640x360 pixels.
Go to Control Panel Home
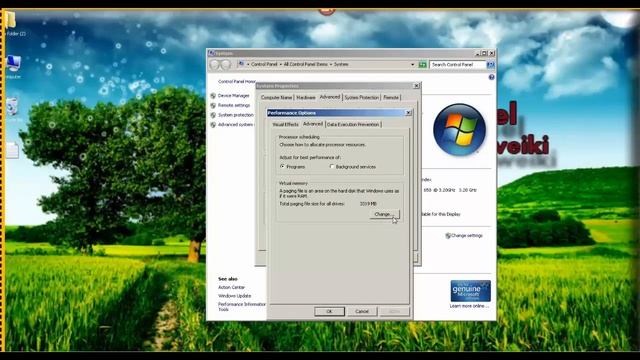pos(237,82)
